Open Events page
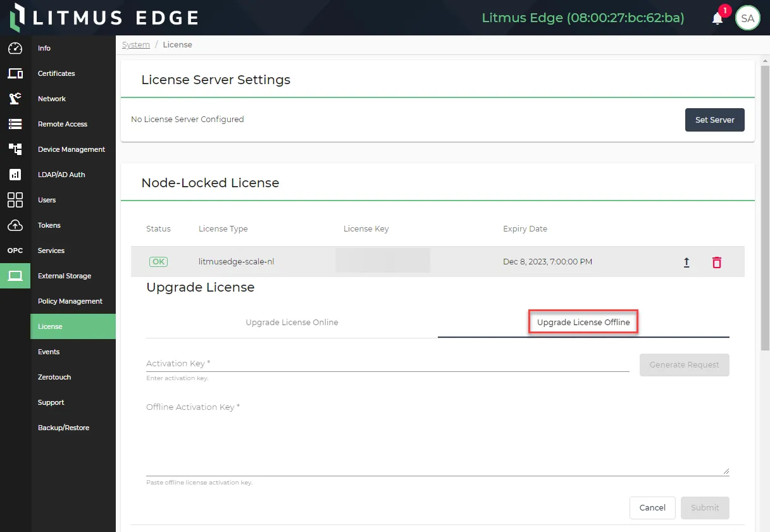Viewport: 770px width, 532px height. tap(73, 352)
